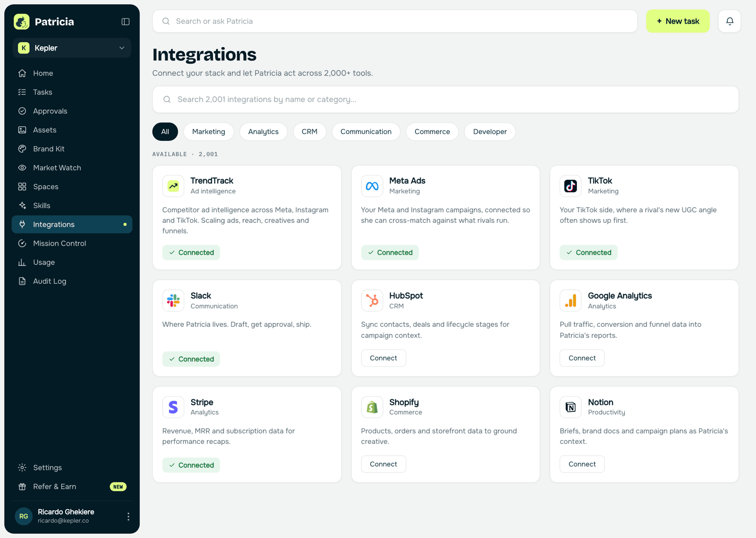Screen dimensions: 756x538
Task: Click the "AVAILABLE · 2,001" label
Action: (185, 154)
